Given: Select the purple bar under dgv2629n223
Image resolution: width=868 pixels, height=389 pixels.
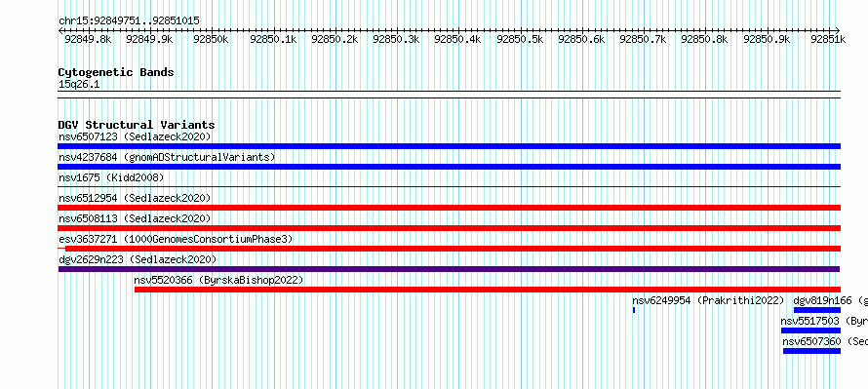Looking at the screenshot, I should click(x=449, y=269).
